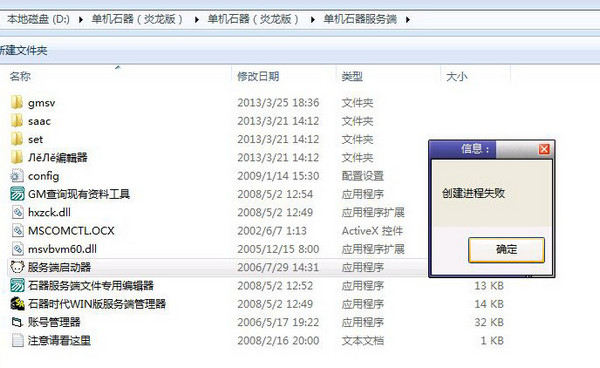Click date 2009/1/14 15:30 of config

[278, 176]
